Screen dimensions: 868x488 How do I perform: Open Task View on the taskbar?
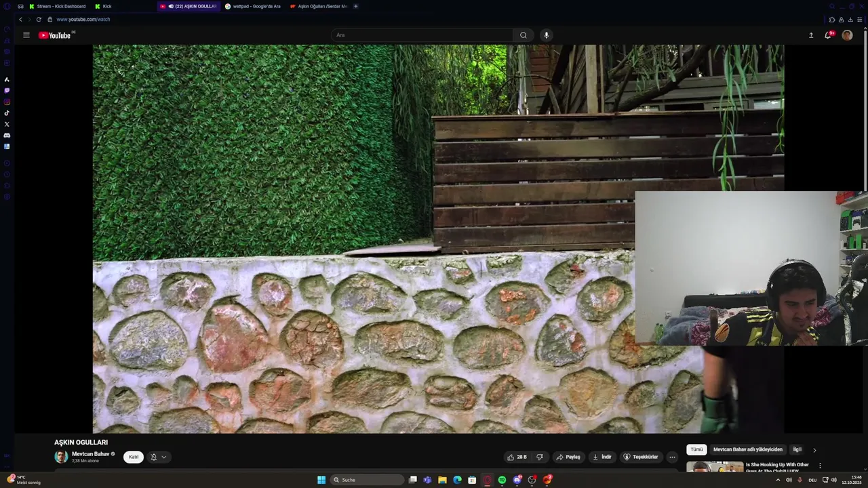click(x=412, y=480)
